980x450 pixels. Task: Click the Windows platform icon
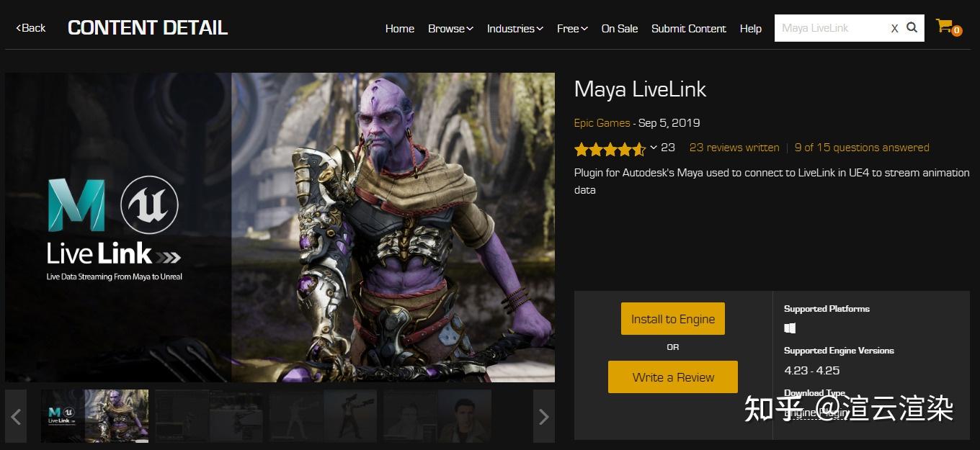coord(790,328)
